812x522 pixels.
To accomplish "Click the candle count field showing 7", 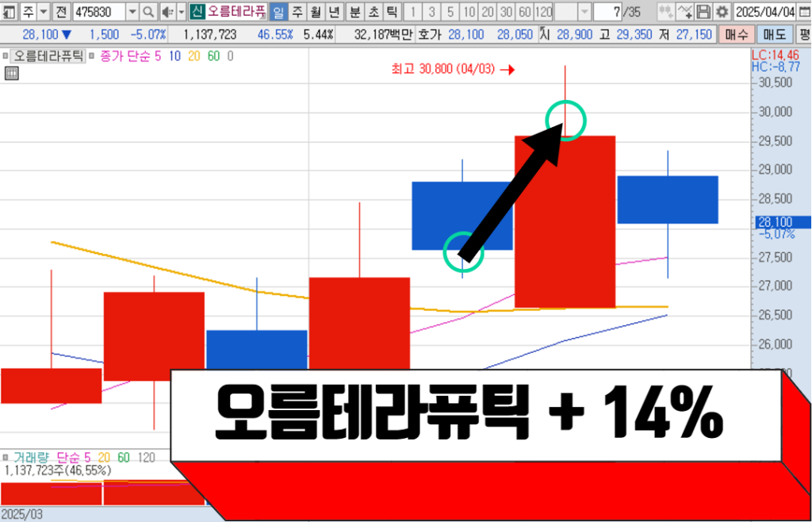I will click(607, 11).
